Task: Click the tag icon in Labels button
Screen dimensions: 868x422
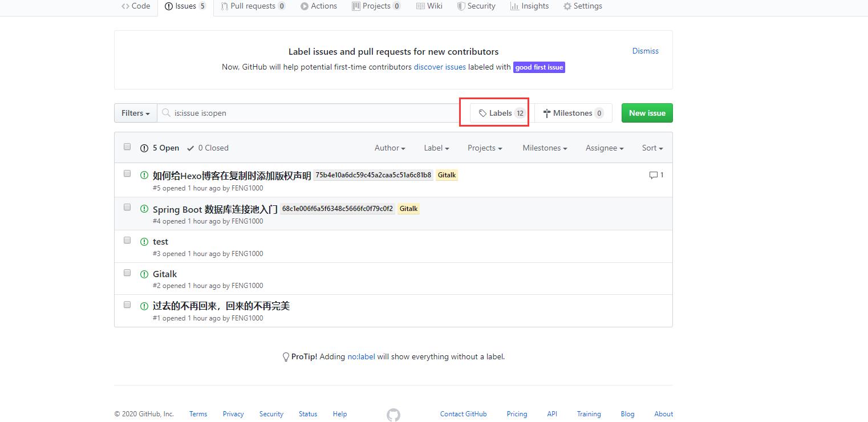Action: [x=482, y=113]
